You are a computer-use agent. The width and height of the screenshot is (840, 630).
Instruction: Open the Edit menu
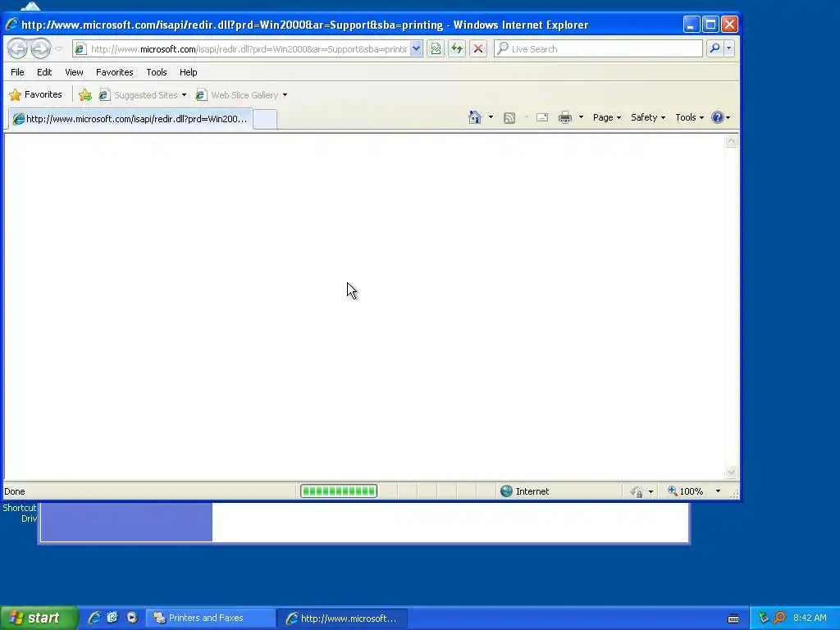44,72
